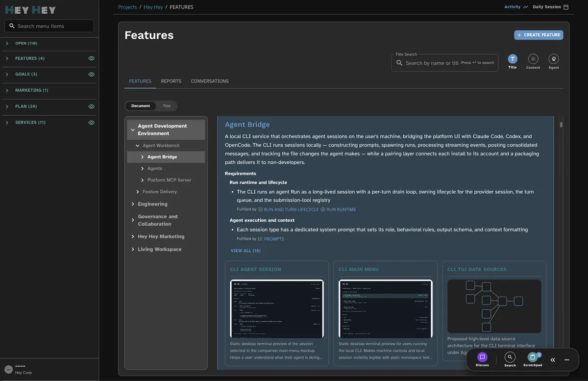Switch to the Reports tab
The width and height of the screenshot is (588, 381).
[x=171, y=81]
